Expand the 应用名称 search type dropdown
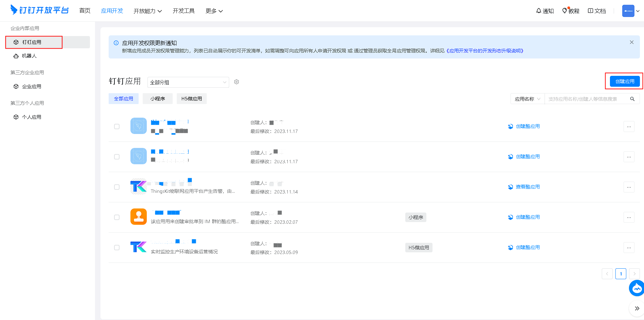The height and width of the screenshot is (320, 644). point(527,99)
